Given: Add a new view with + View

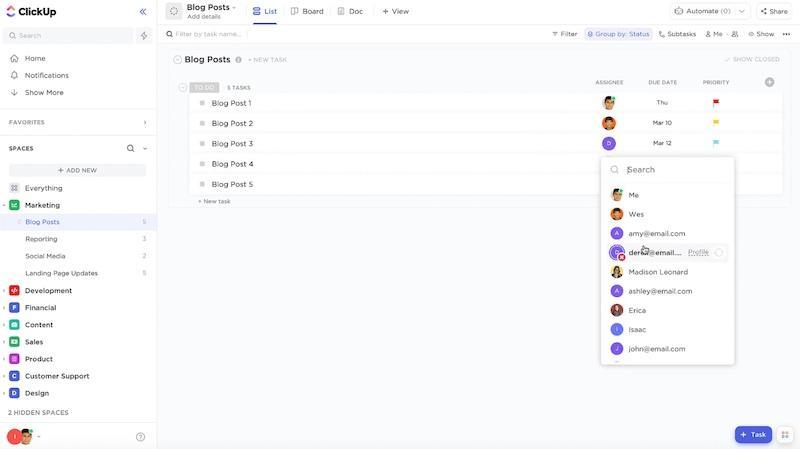Looking at the screenshot, I should [395, 11].
